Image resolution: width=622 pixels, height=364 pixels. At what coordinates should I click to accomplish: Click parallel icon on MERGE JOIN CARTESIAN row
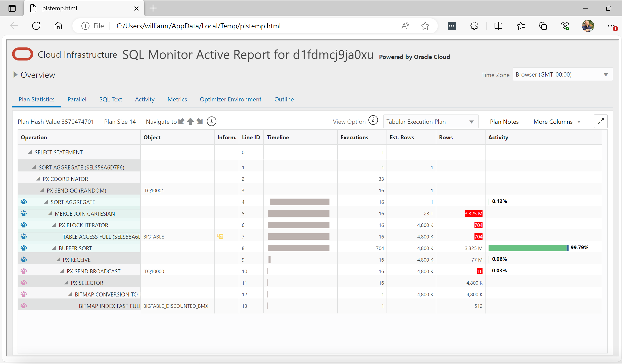pyautogui.click(x=24, y=213)
